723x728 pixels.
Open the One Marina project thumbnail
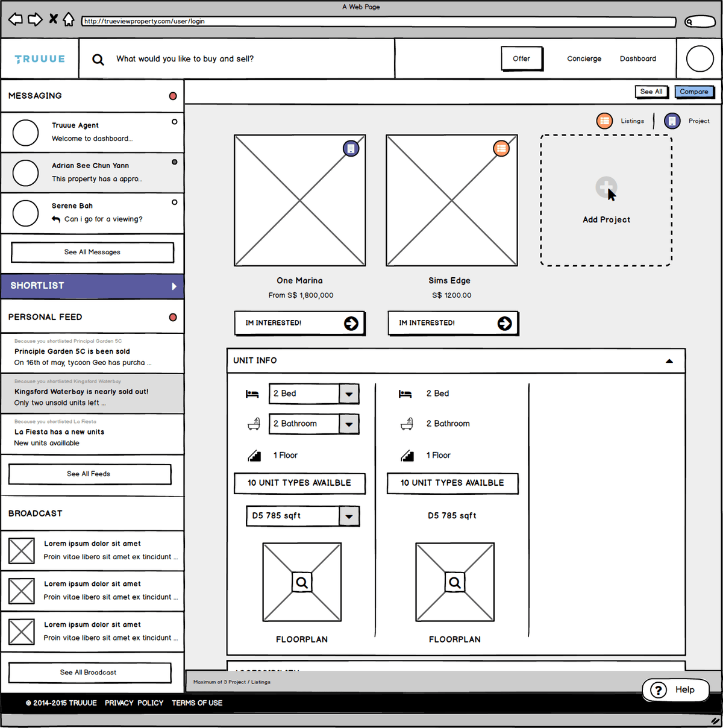[299, 200]
